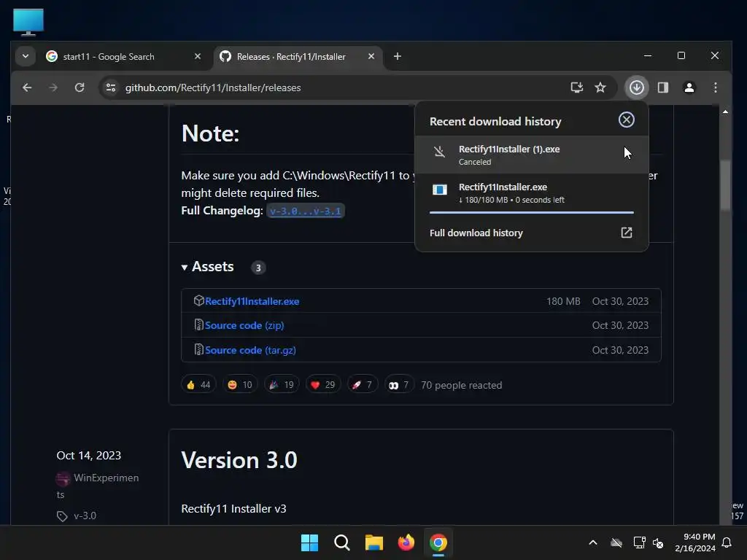747x560 pixels.
Task: Click the archive icon beside Source code (tar.gz)
Action: pyautogui.click(x=198, y=349)
